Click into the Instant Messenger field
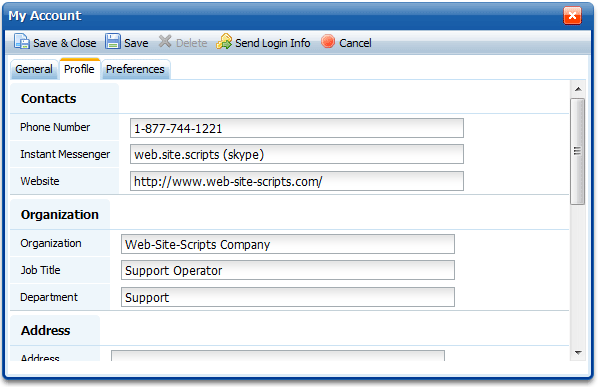The height and width of the screenshot is (387, 599). point(297,154)
